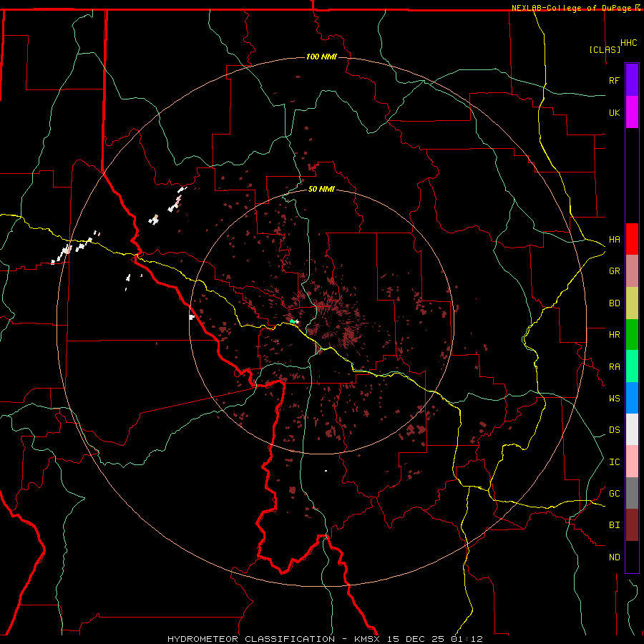Click the ND black legend swatch
Image resolution: width=644 pixels, height=644 pixels.
click(632, 557)
